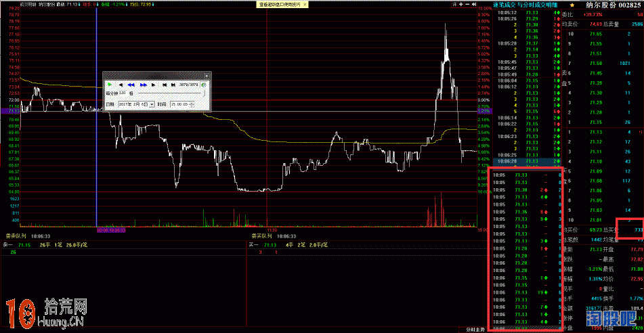Open the date picker dropdown for 2017年2月6日

tap(152, 104)
